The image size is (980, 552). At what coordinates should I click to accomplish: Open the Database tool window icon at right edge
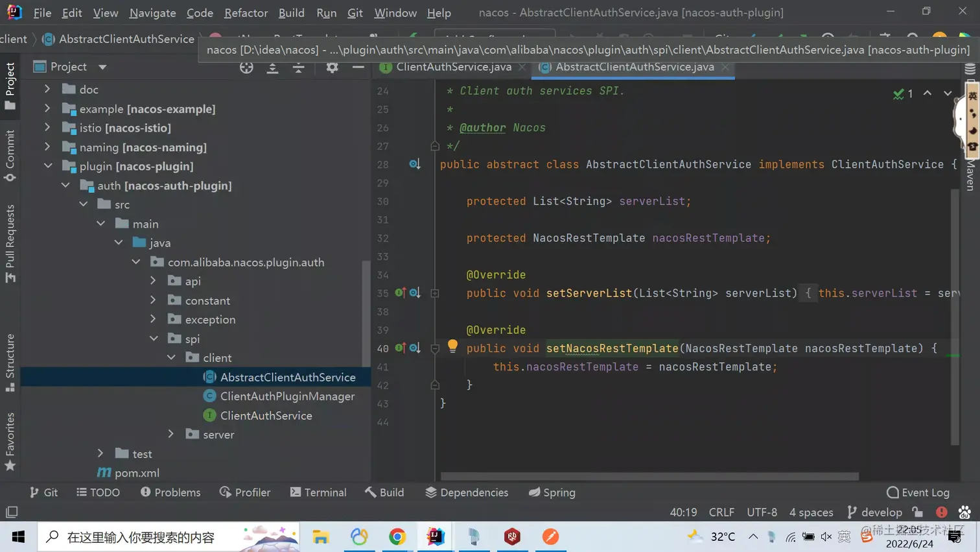(970, 69)
